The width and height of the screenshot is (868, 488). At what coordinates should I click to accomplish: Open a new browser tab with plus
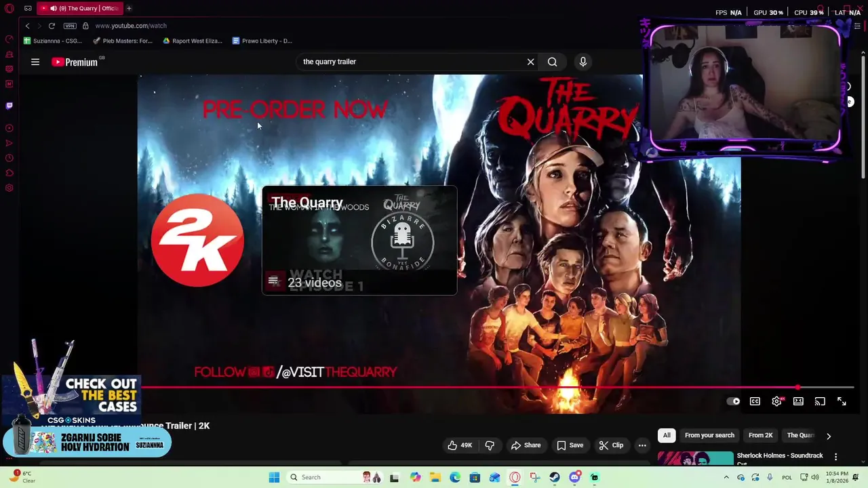coord(129,8)
